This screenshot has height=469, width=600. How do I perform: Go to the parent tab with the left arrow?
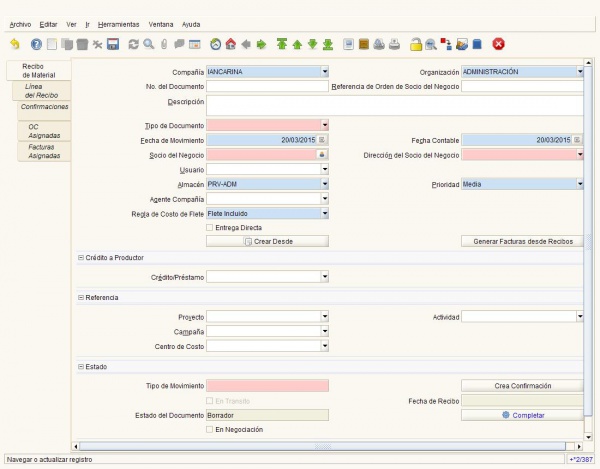[246, 44]
